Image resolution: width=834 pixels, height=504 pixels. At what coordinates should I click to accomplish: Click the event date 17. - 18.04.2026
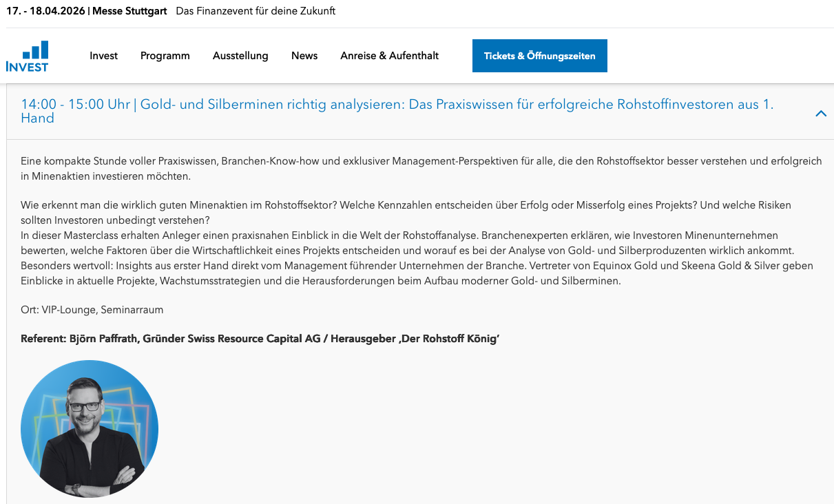point(44,11)
